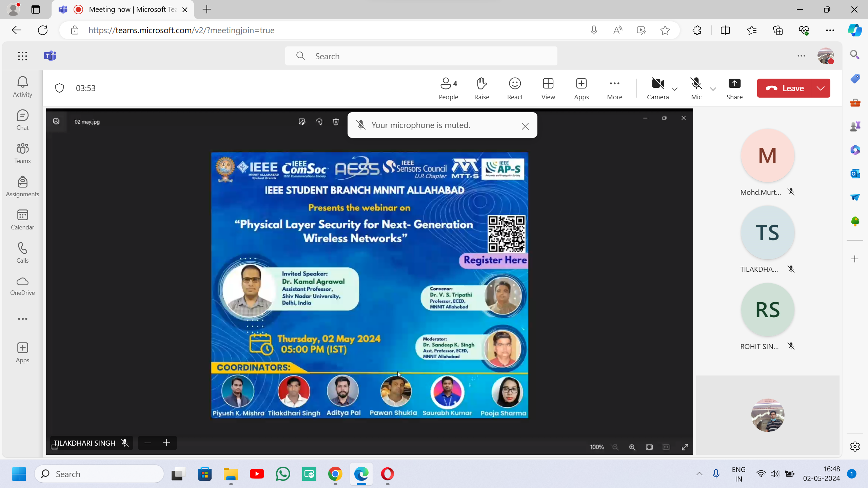
Task: Open Assignments in the left sidebar
Action: tap(22, 186)
